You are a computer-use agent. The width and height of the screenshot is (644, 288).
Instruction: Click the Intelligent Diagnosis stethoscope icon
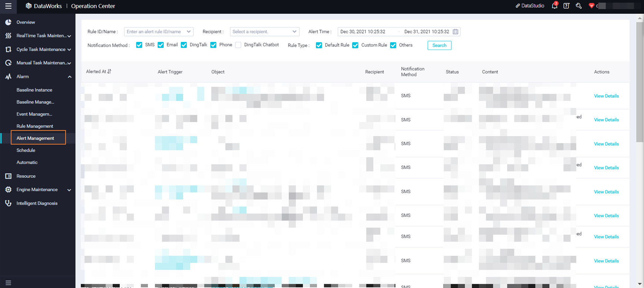point(8,203)
